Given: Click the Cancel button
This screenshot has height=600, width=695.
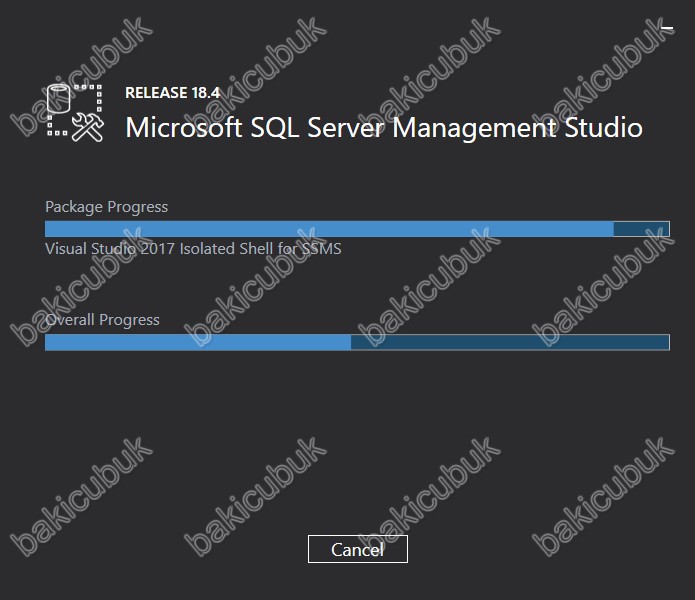Looking at the screenshot, I should coord(358,549).
